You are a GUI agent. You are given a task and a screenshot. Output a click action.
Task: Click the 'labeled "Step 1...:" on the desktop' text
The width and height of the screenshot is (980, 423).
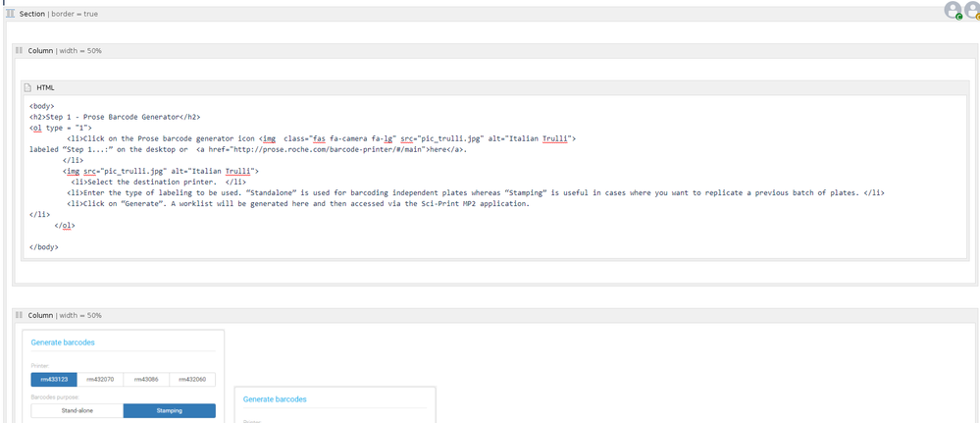pos(108,149)
